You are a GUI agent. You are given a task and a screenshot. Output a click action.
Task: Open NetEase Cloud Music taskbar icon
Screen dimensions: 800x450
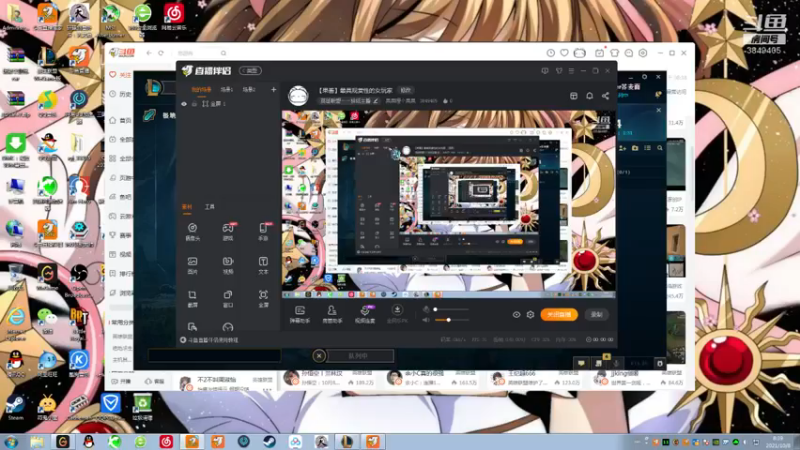click(x=166, y=441)
